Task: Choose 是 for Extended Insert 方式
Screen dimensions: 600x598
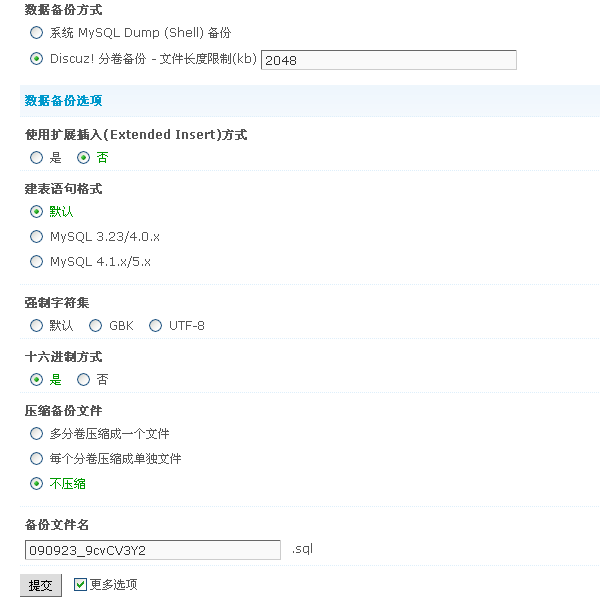Action: [x=37, y=157]
